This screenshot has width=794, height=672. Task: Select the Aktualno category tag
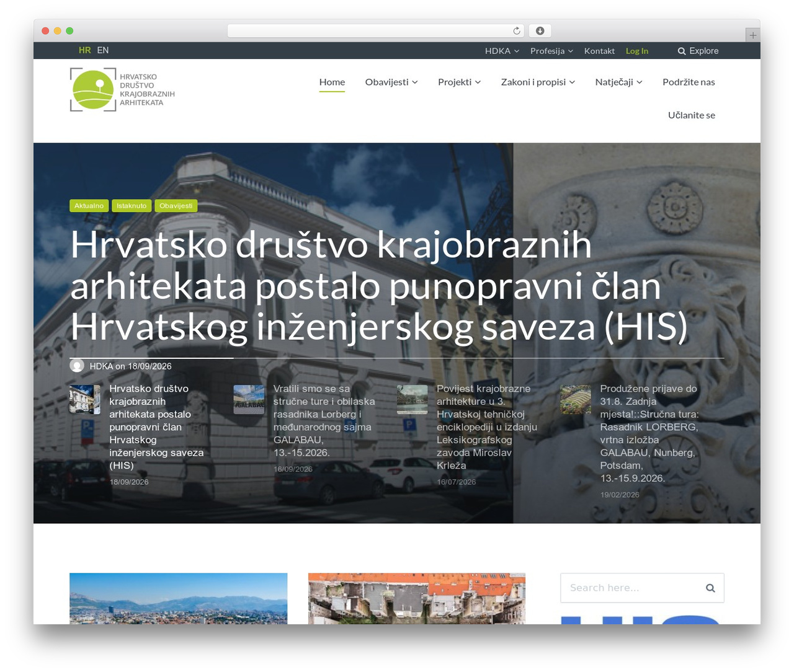click(x=89, y=206)
